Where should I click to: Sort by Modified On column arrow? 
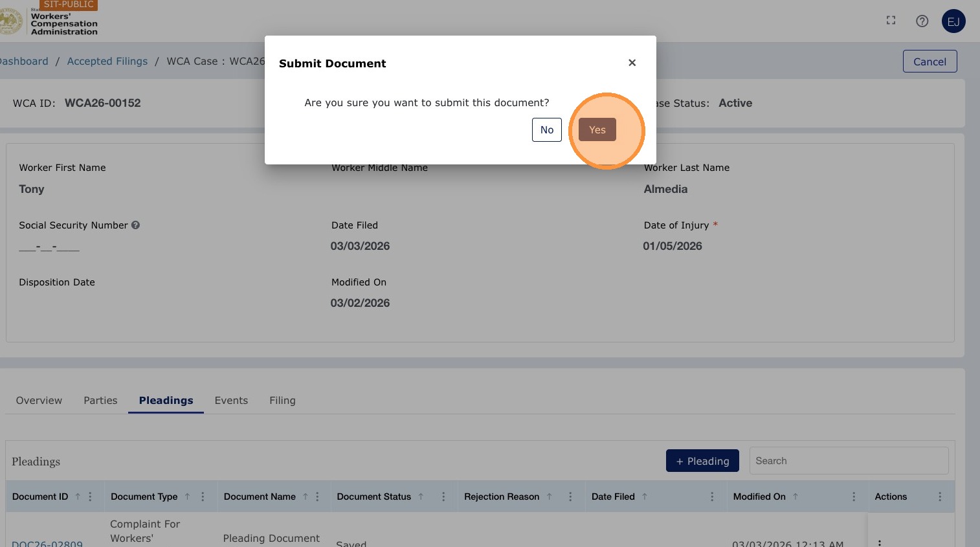(796, 497)
